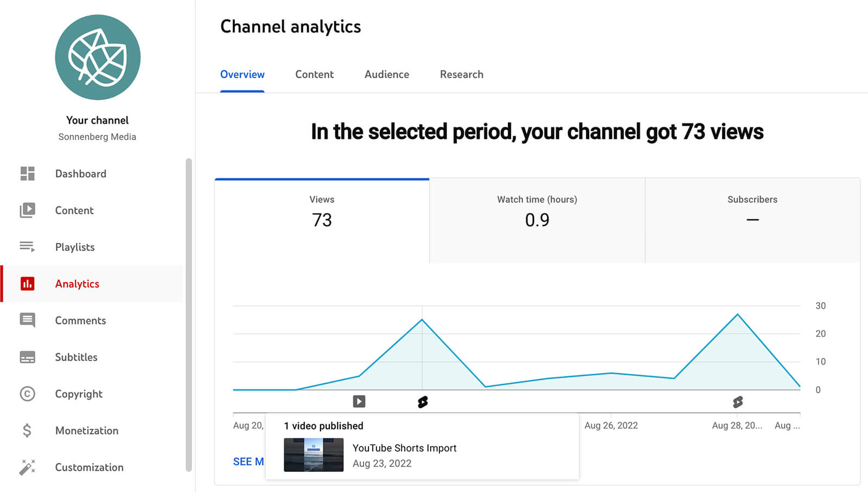Select the Content icon in the sidebar
868x492 pixels.
click(27, 210)
